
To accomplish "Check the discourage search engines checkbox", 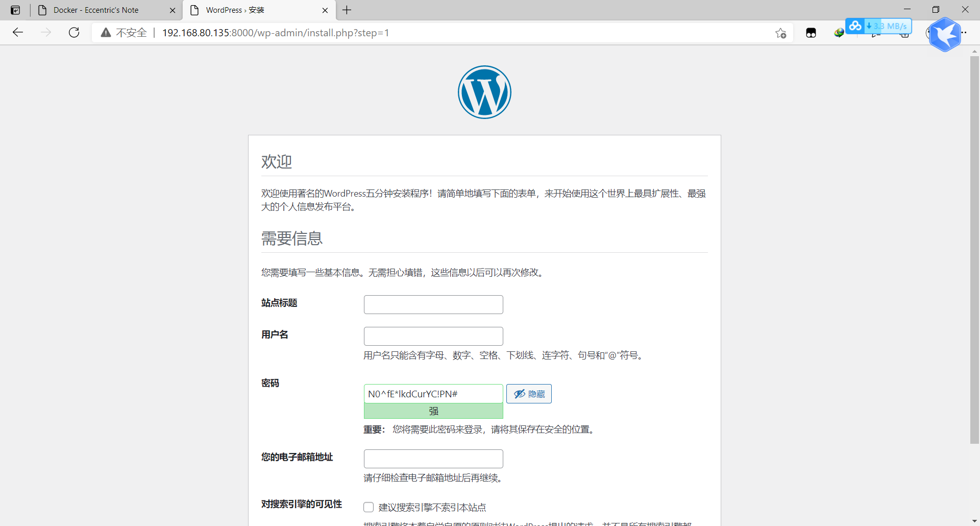I will (369, 507).
